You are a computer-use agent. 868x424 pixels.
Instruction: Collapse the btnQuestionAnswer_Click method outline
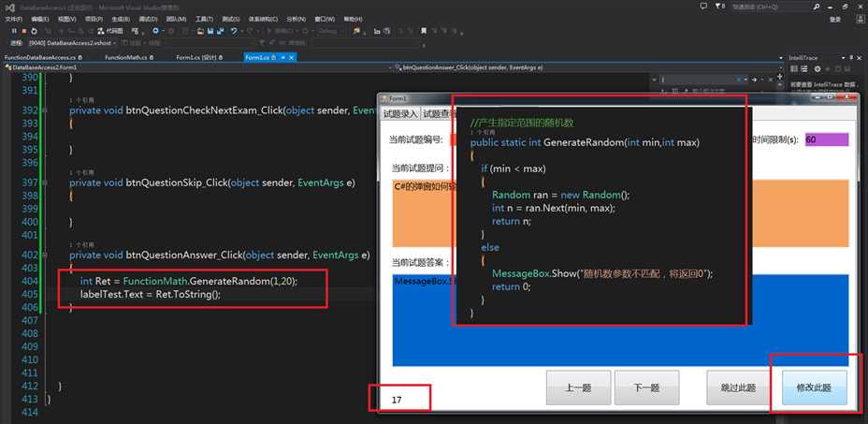pyautogui.click(x=45, y=256)
